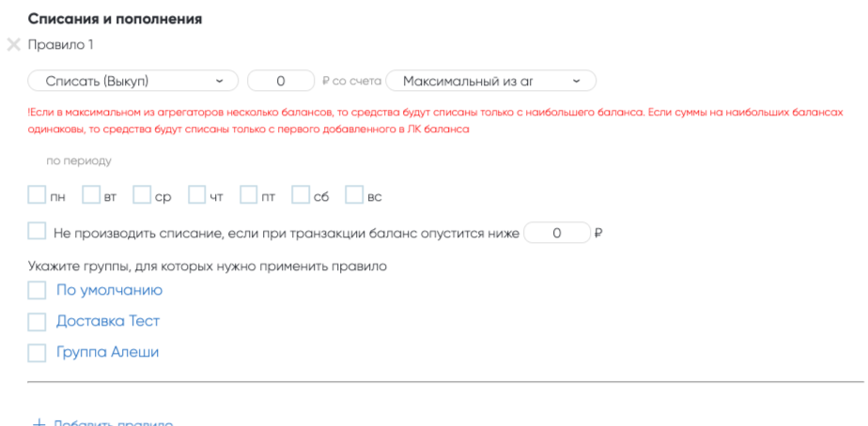Enable Не производить списание checkbox

37,231
